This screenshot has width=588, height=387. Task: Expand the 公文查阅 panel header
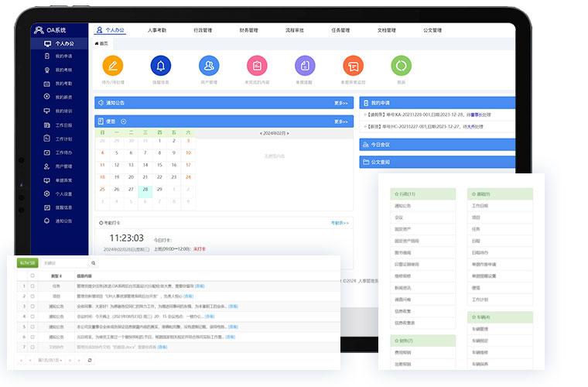(x=437, y=162)
